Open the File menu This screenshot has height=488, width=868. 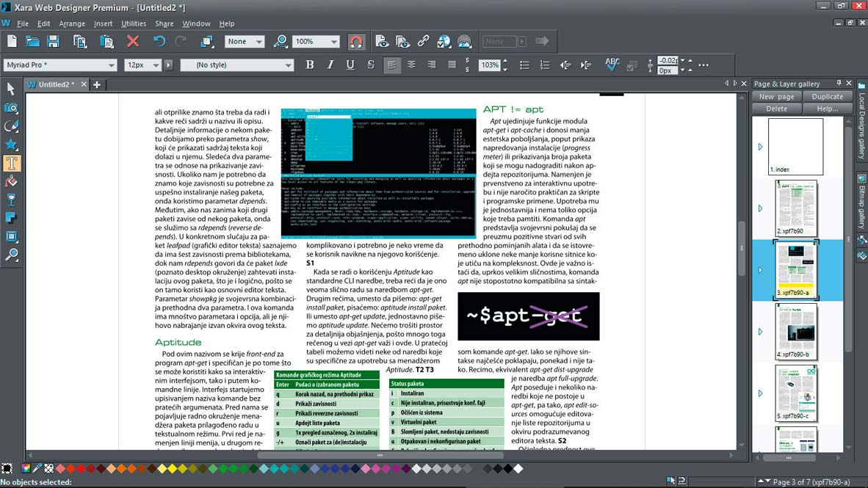[23, 23]
